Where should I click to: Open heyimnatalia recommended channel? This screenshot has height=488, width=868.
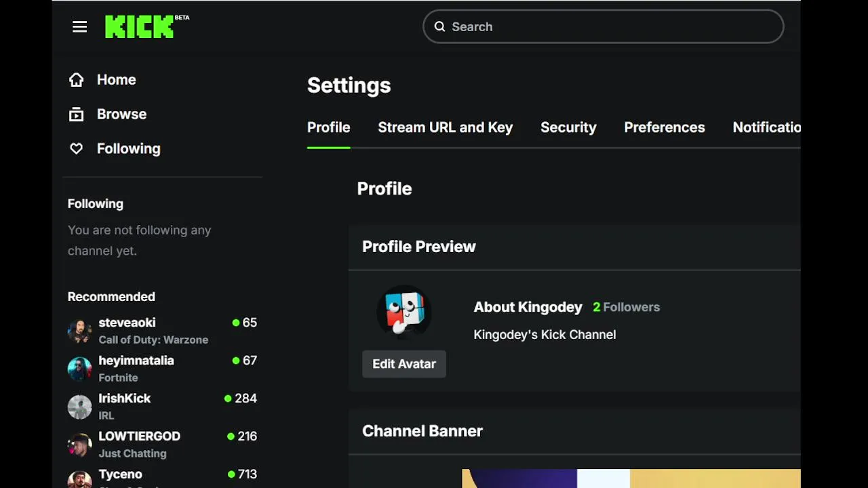[x=162, y=369]
